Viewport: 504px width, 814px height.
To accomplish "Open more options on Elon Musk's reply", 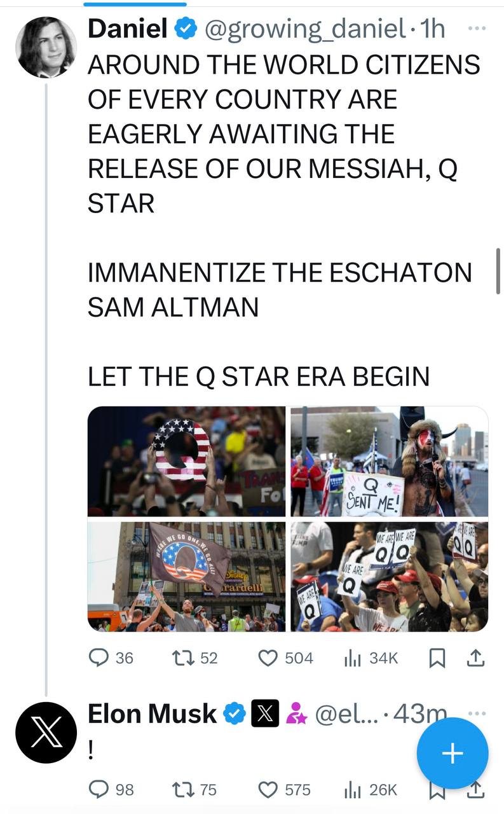I will pyautogui.click(x=477, y=714).
